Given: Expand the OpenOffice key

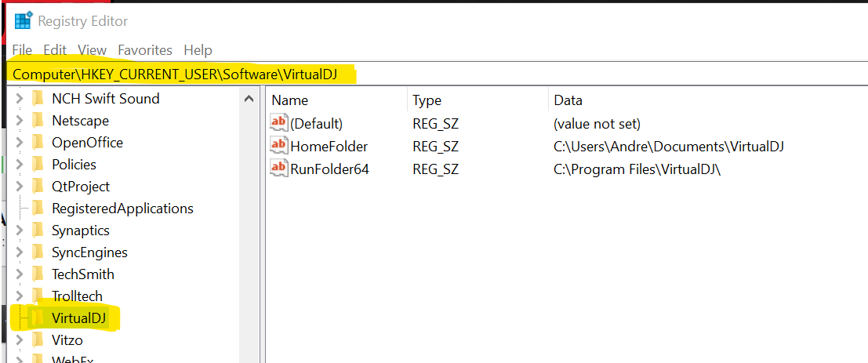Looking at the screenshot, I should [x=20, y=143].
